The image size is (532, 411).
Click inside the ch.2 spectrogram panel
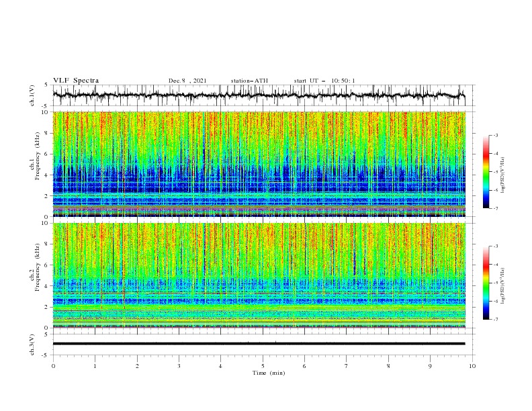259,275
